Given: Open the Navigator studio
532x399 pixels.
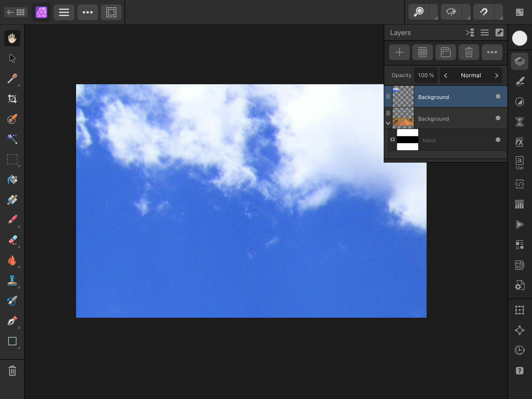Looking at the screenshot, I should coord(520,330).
